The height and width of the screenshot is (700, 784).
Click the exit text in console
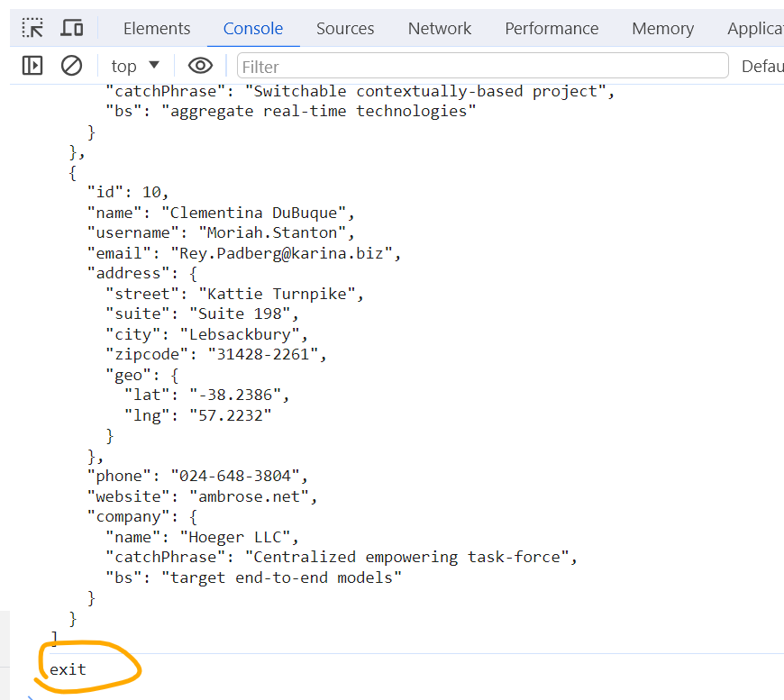click(x=68, y=669)
